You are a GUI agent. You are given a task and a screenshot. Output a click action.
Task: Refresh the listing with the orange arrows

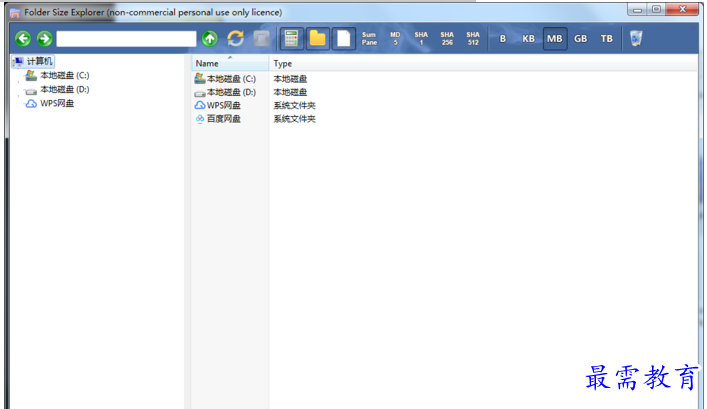(x=235, y=39)
